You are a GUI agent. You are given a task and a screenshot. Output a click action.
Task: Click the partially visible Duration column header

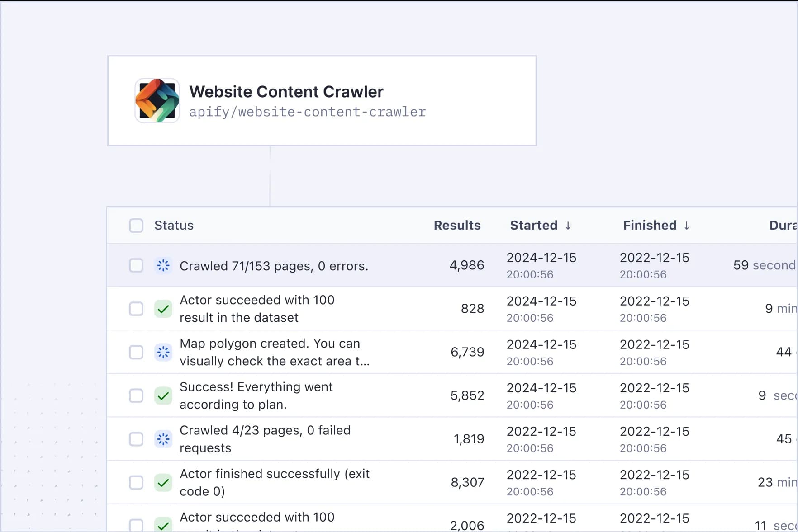[x=783, y=226]
